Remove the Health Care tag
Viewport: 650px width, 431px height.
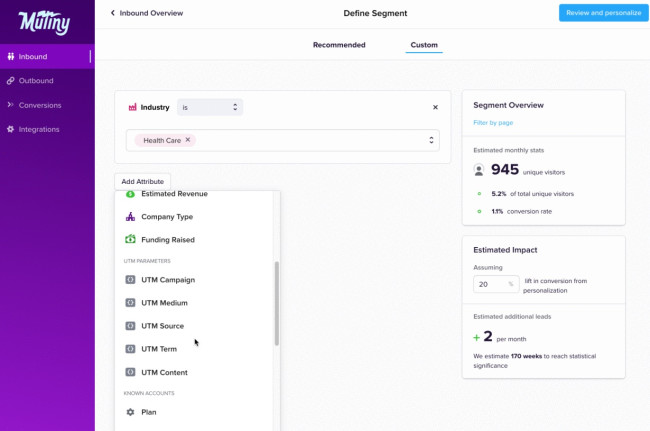point(188,140)
